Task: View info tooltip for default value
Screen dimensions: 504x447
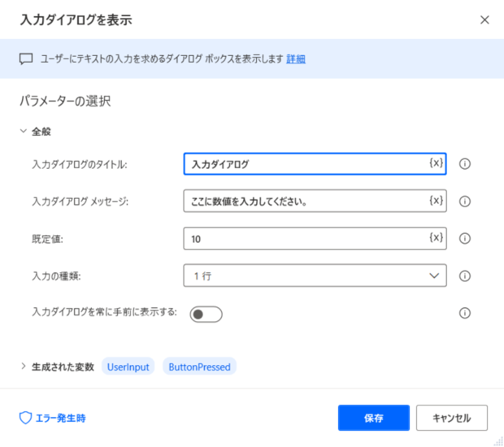Action: point(464,238)
